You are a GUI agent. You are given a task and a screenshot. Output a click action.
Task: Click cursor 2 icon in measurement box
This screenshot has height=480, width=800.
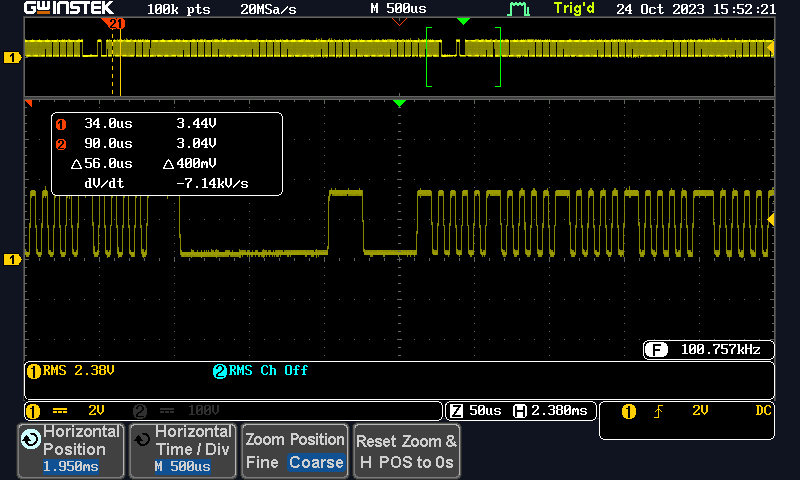coord(61,145)
